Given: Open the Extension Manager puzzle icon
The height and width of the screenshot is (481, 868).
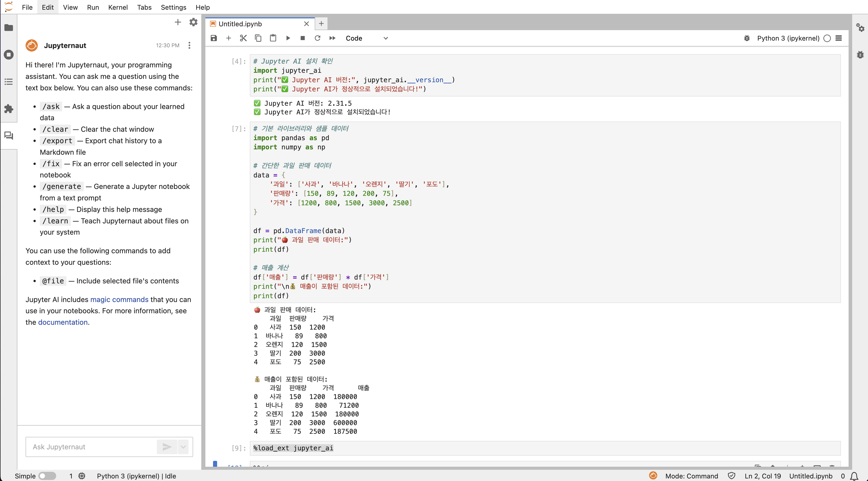Looking at the screenshot, I should 9,109.
